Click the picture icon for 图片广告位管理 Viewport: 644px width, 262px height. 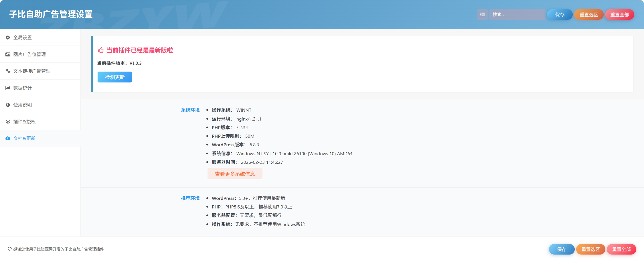[8, 54]
